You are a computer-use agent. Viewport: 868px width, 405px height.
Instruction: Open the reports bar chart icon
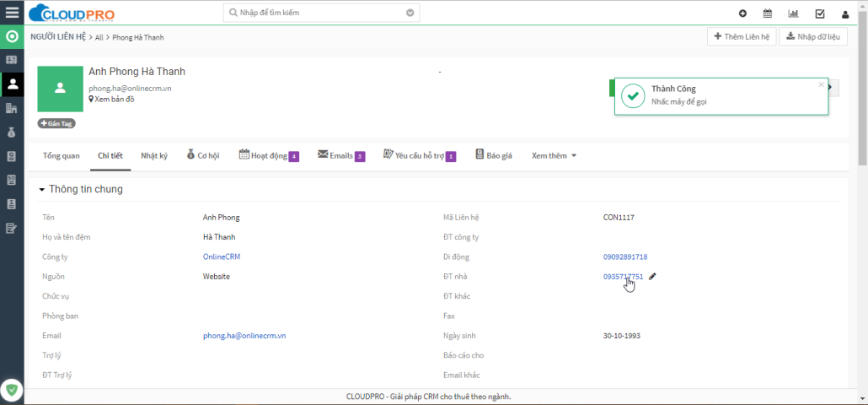(x=793, y=13)
